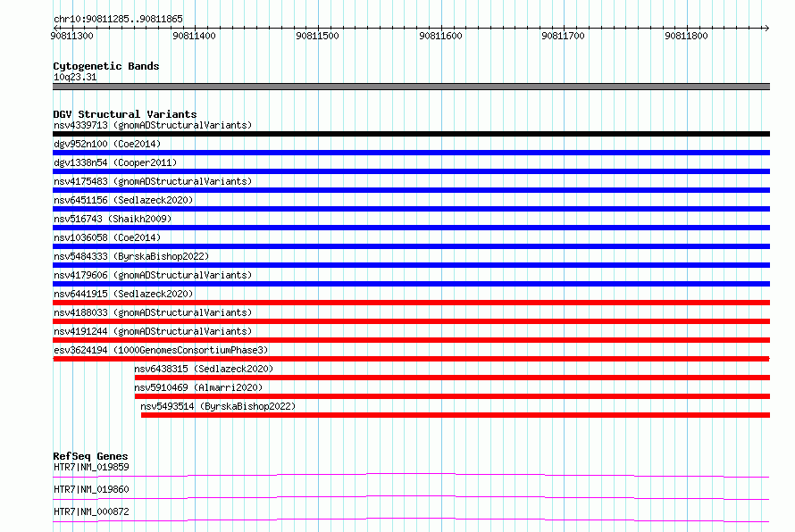Open the nsv4339713 gnomAD variant label
This screenshot has width=795, height=532.
point(153,125)
